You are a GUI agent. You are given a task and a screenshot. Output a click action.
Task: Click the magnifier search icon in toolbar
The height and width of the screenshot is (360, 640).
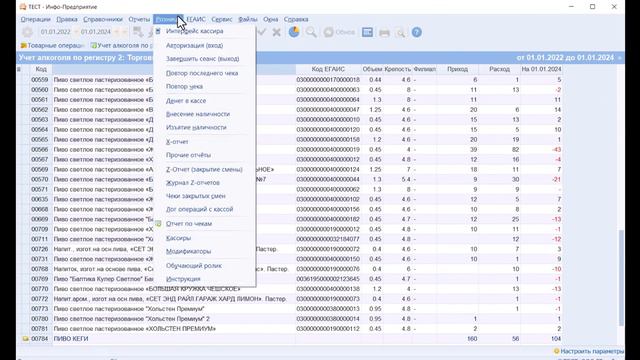click(x=311, y=32)
